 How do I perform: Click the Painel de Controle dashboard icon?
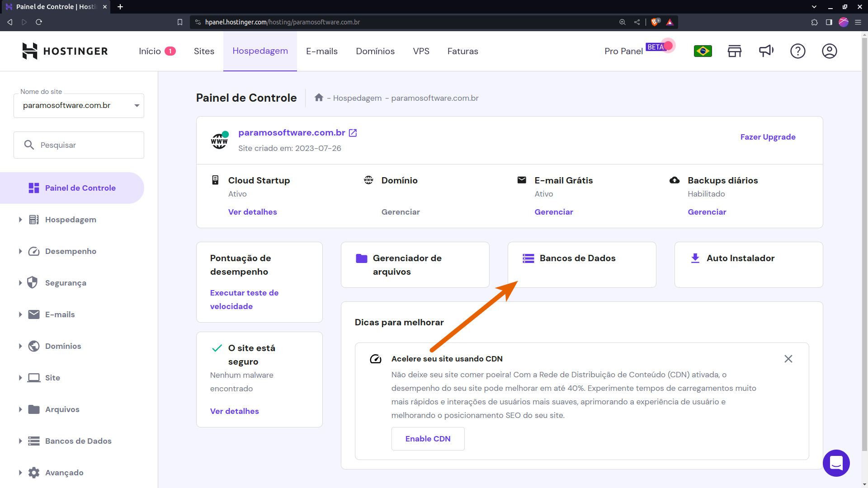pyautogui.click(x=34, y=188)
